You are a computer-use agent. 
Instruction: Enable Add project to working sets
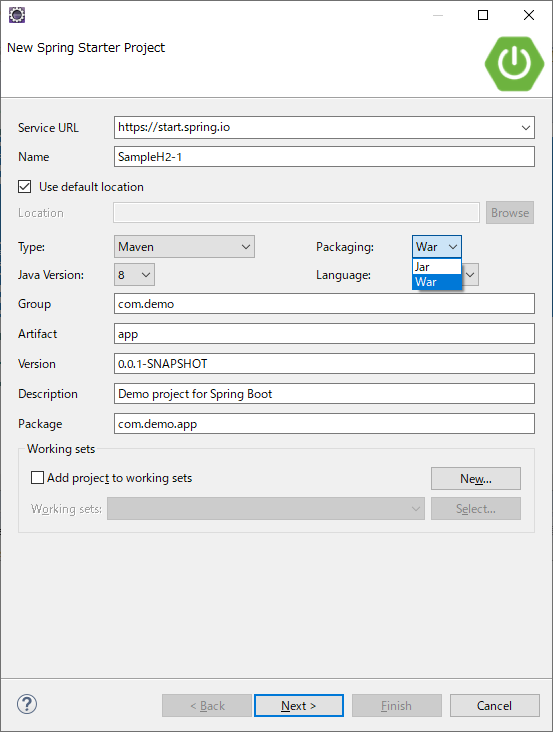point(37,478)
